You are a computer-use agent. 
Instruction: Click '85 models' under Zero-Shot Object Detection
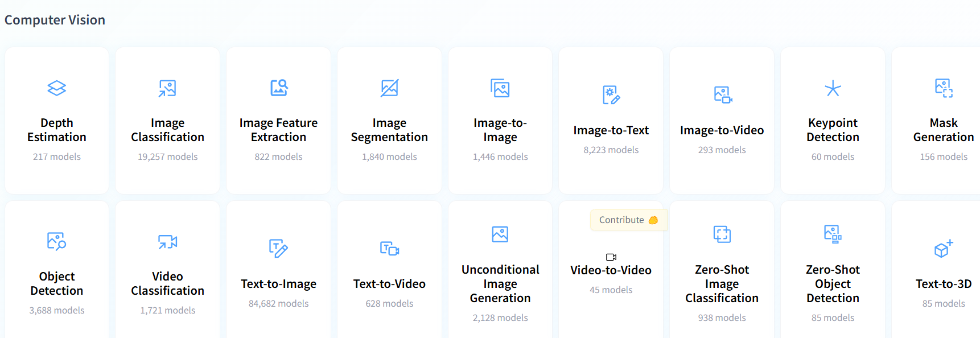833,318
